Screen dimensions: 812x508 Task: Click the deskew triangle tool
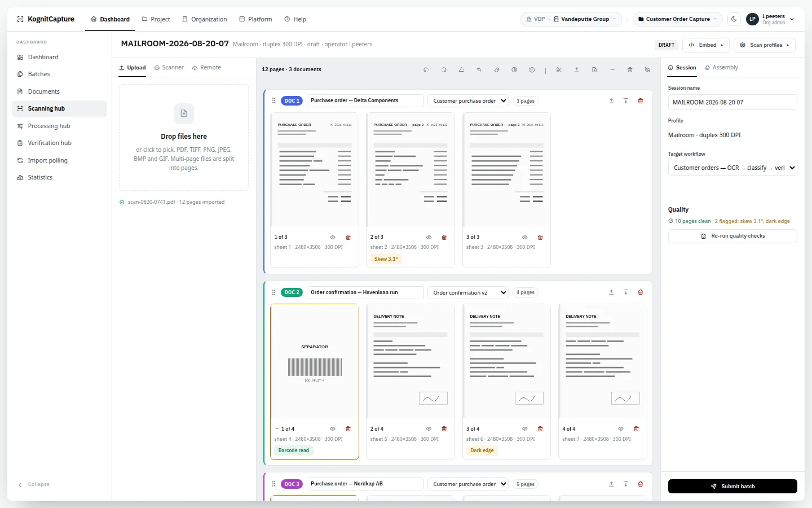[461, 70]
